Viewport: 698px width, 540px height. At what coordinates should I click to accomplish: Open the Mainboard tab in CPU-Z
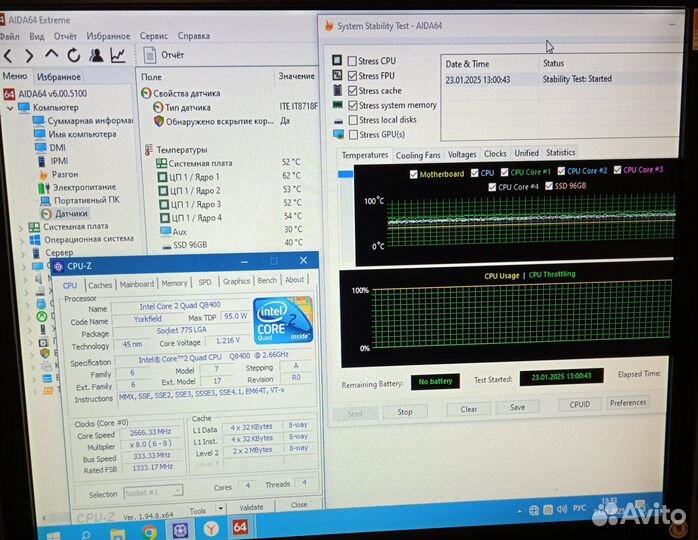(137, 284)
